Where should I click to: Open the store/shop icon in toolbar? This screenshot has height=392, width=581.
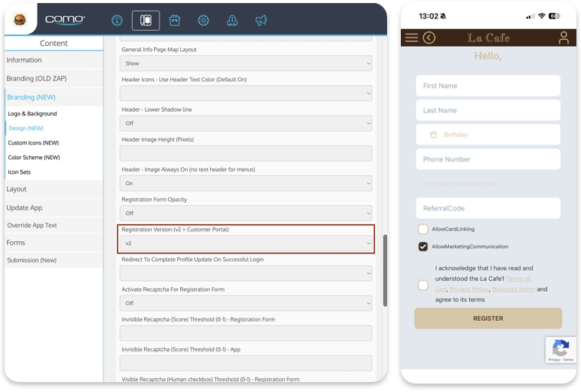pyautogui.click(x=175, y=20)
